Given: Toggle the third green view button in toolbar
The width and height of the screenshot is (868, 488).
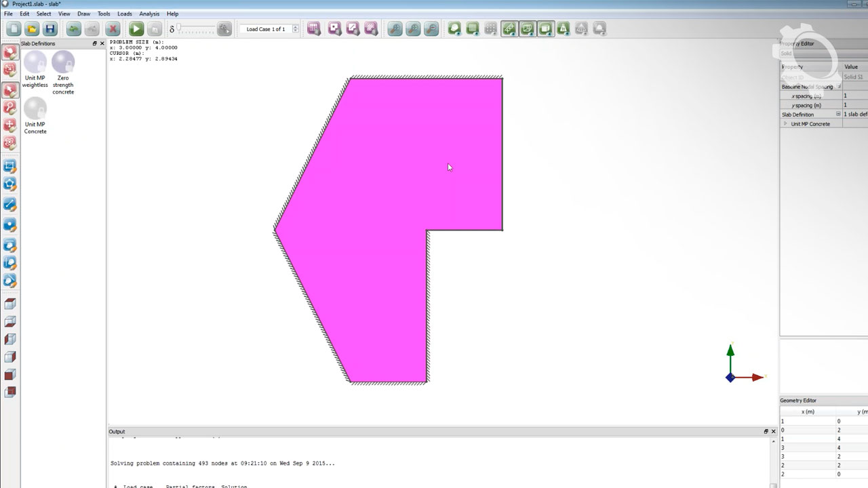Looking at the screenshot, I should (x=490, y=29).
